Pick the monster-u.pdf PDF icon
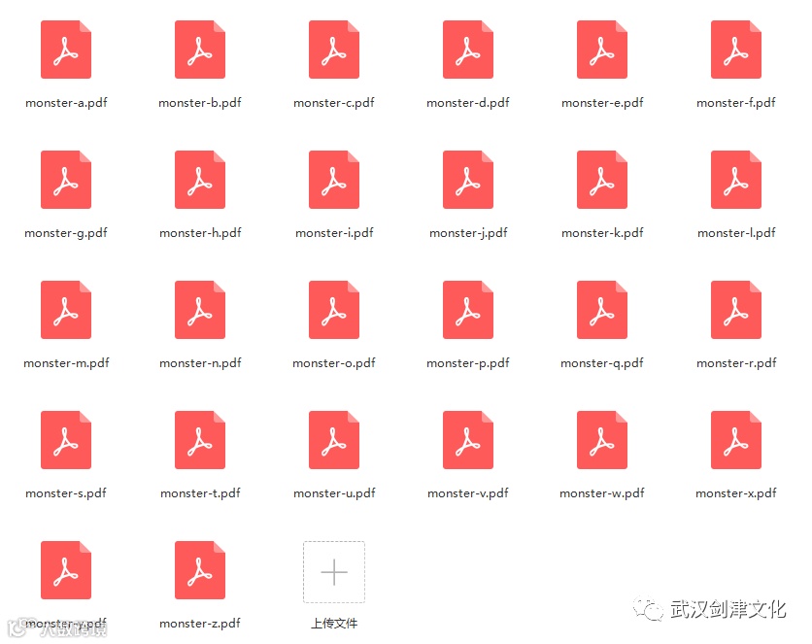This screenshot has height=644, width=812. [334, 440]
